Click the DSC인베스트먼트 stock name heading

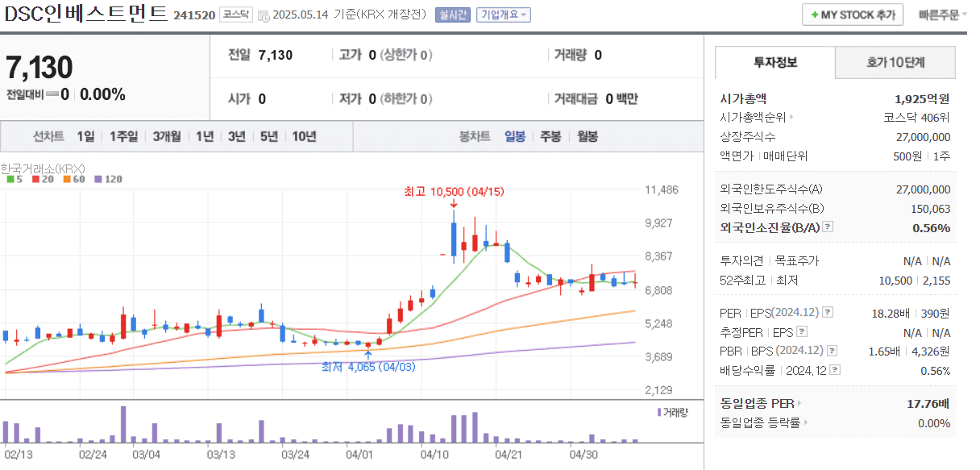pyautogui.click(x=85, y=14)
